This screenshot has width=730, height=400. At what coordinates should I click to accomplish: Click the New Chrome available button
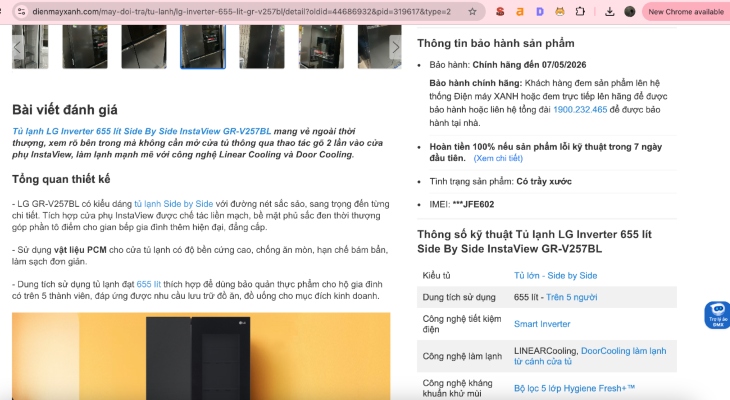click(x=685, y=12)
